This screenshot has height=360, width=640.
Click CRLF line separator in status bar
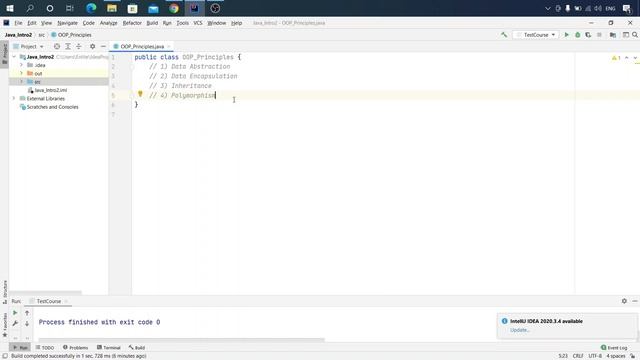click(578, 356)
